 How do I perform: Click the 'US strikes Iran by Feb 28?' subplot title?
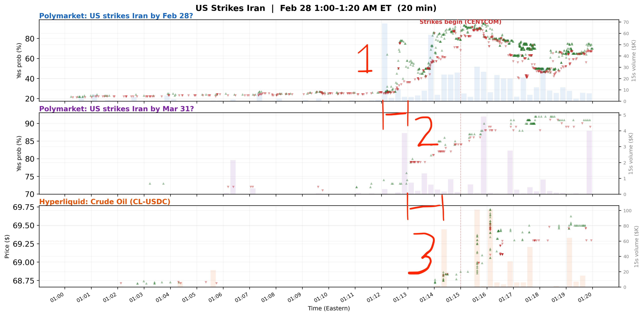coord(116,16)
